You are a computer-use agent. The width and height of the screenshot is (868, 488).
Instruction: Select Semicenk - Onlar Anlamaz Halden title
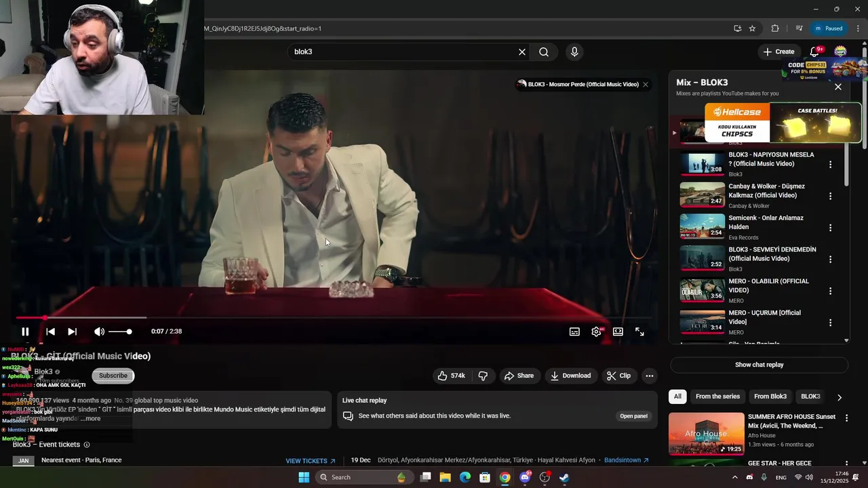click(766, 222)
